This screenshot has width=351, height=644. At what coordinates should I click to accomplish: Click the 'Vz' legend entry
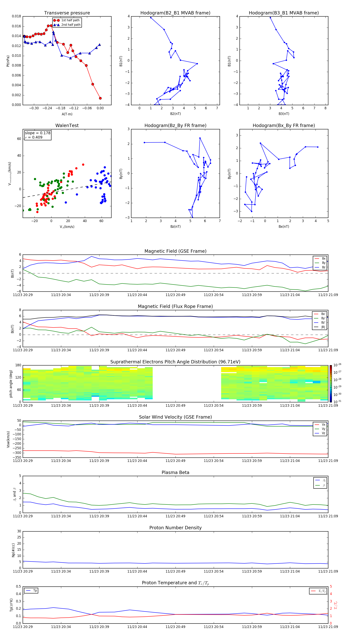point(320,433)
